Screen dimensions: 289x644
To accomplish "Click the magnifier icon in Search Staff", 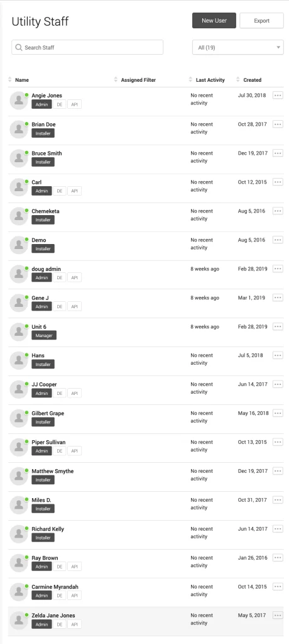I will [x=18, y=47].
